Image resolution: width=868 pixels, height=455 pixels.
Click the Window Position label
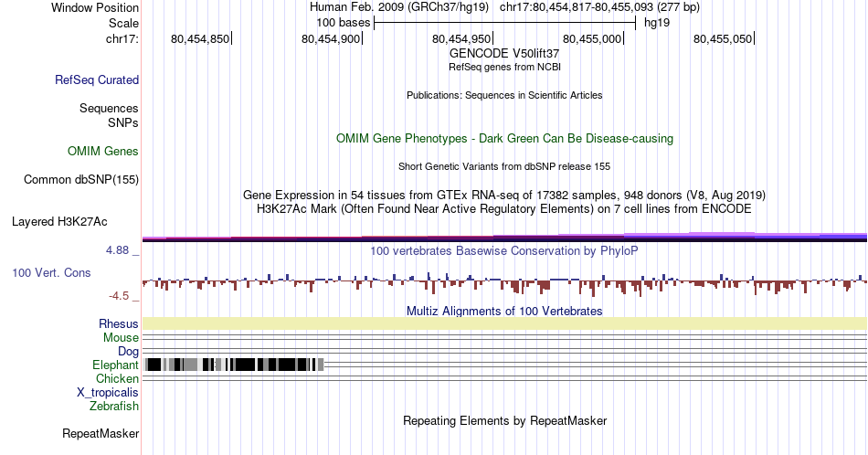tap(95, 7)
